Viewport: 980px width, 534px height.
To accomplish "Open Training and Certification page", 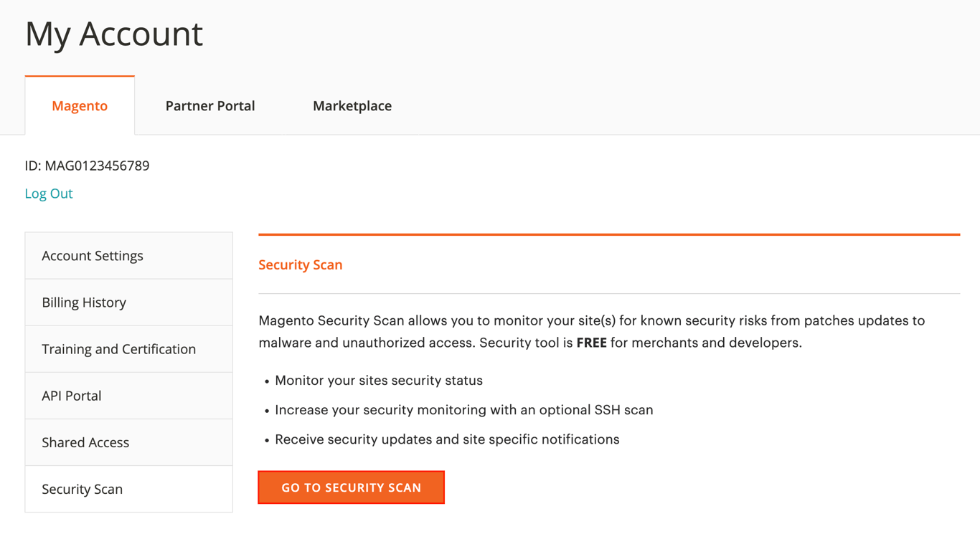I will pos(119,348).
